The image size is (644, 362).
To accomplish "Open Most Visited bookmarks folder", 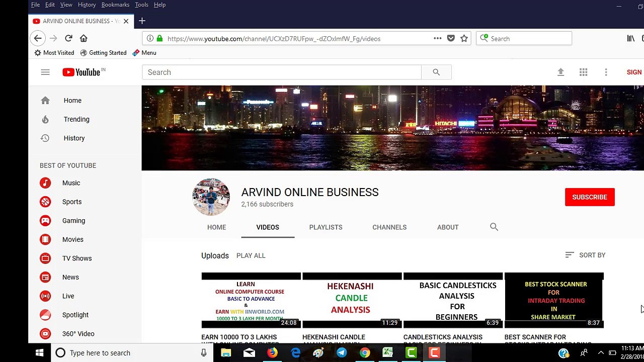I will (x=54, y=53).
